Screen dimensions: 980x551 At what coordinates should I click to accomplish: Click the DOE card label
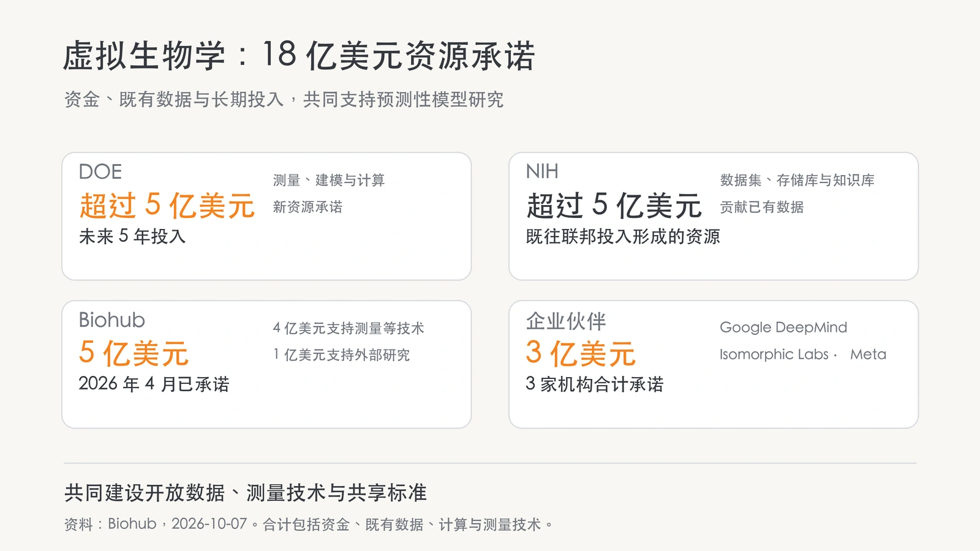click(x=100, y=171)
